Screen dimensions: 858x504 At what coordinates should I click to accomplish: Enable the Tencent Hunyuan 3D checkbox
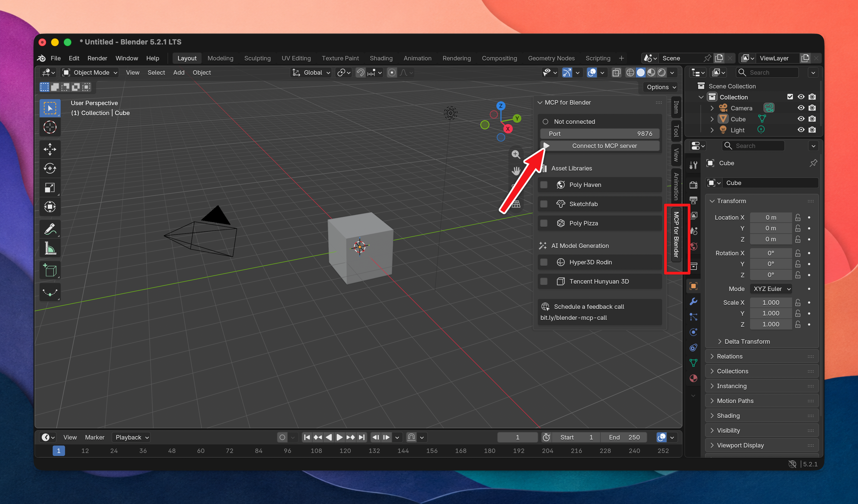(544, 281)
